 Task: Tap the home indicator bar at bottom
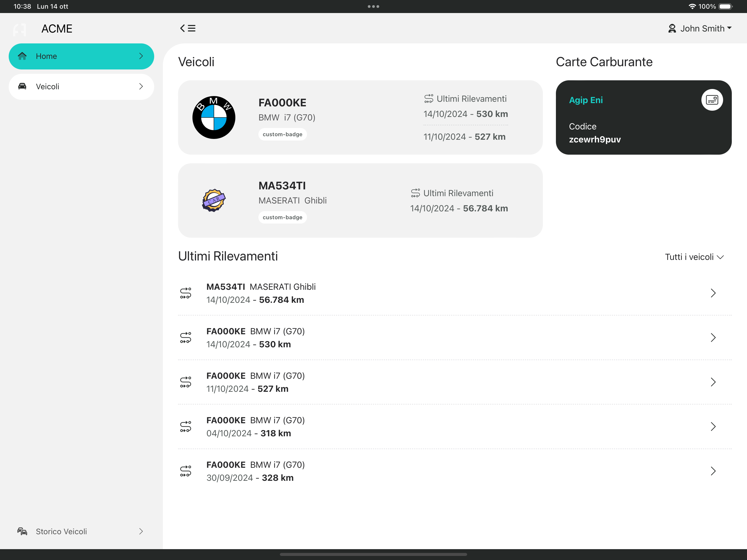(373, 554)
